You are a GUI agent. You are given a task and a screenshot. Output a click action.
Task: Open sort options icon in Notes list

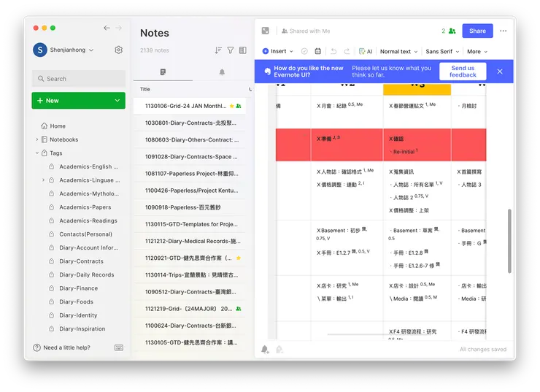[218, 50]
